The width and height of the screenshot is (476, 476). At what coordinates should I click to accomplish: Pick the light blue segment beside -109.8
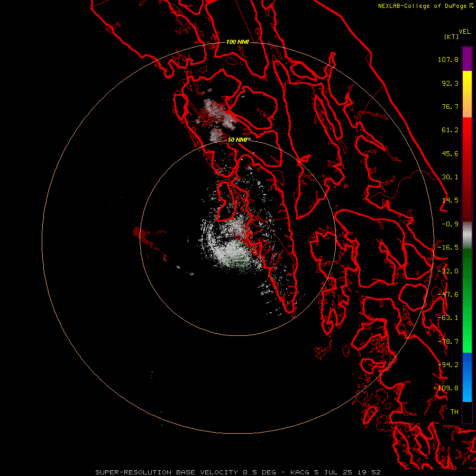pyautogui.click(x=467, y=389)
